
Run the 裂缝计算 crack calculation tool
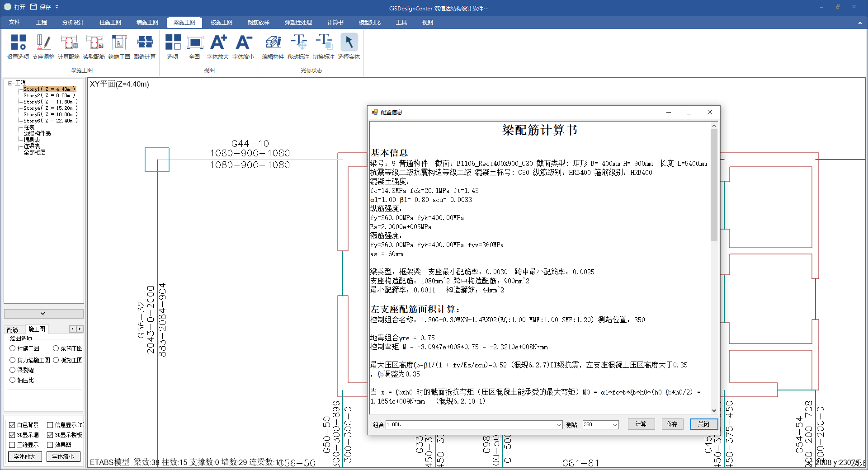(x=145, y=47)
